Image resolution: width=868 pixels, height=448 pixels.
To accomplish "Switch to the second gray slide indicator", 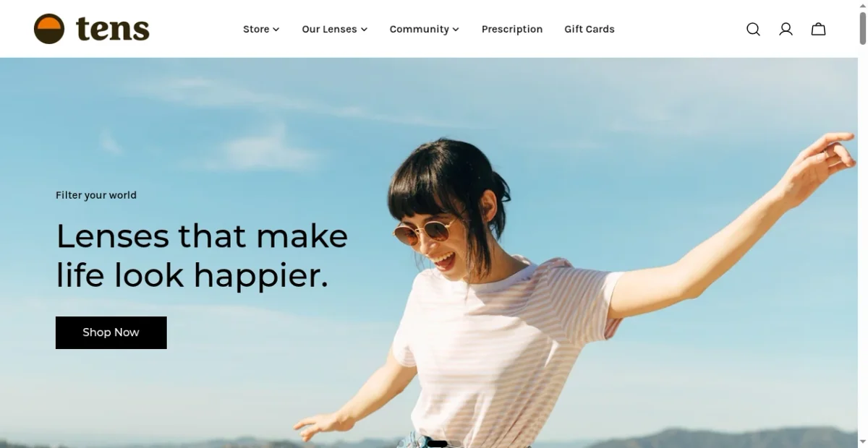I will tap(454, 444).
